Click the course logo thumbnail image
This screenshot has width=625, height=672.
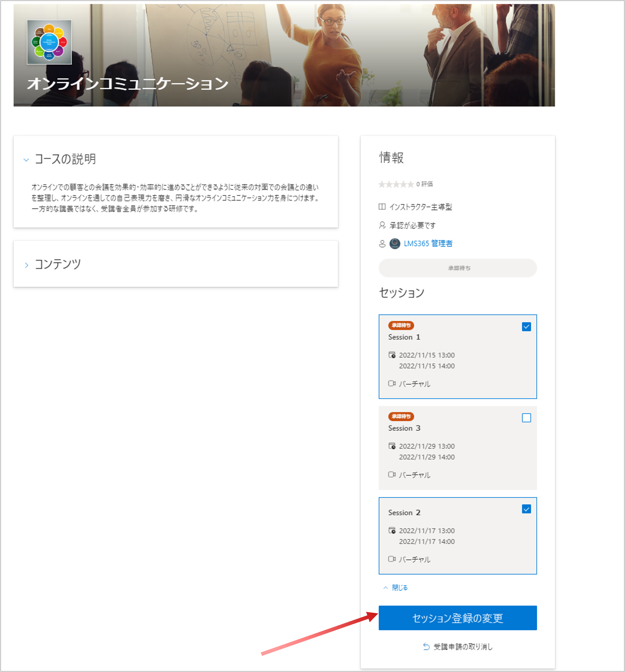pos(49,42)
